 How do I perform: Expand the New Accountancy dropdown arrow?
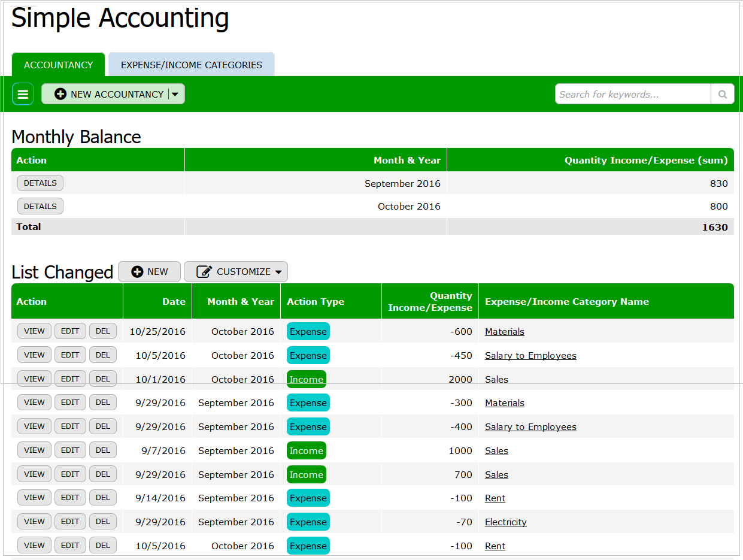click(x=175, y=94)
